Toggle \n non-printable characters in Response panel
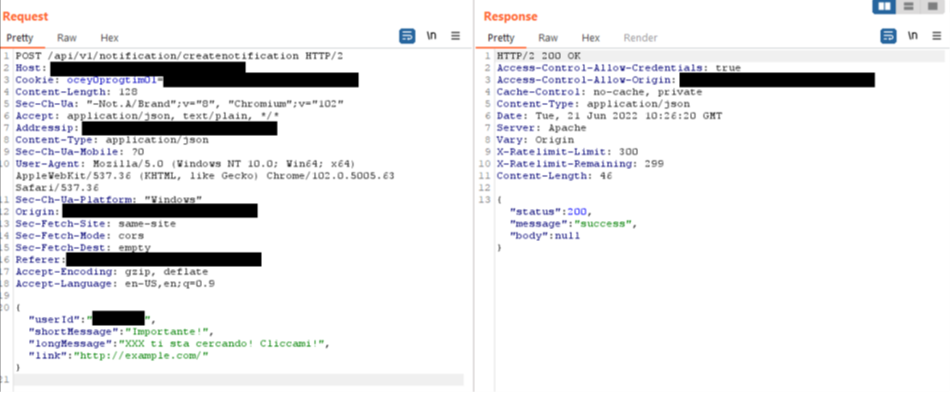Screen dimensions: 950x393 (x=912, y=36)
